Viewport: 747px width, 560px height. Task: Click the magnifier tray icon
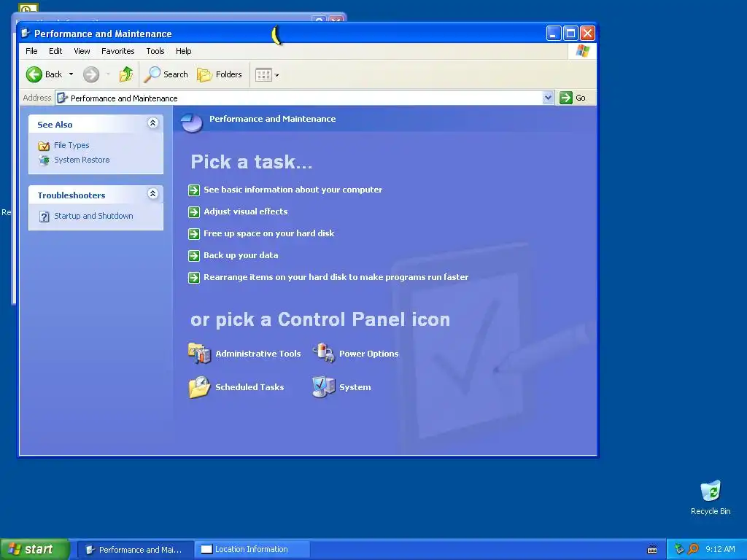(x=693, y=550)
